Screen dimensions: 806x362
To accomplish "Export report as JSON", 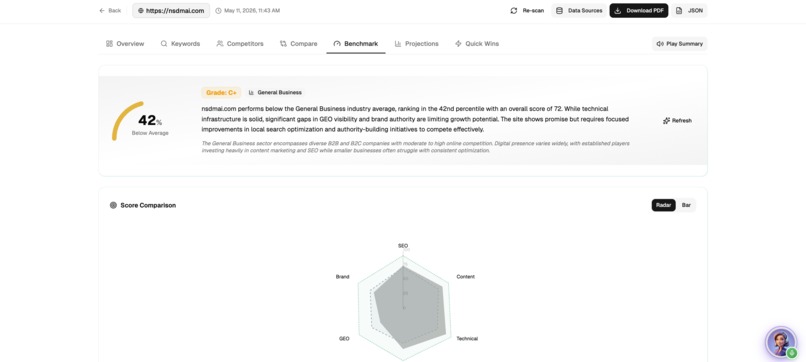I will pos(689,10).
